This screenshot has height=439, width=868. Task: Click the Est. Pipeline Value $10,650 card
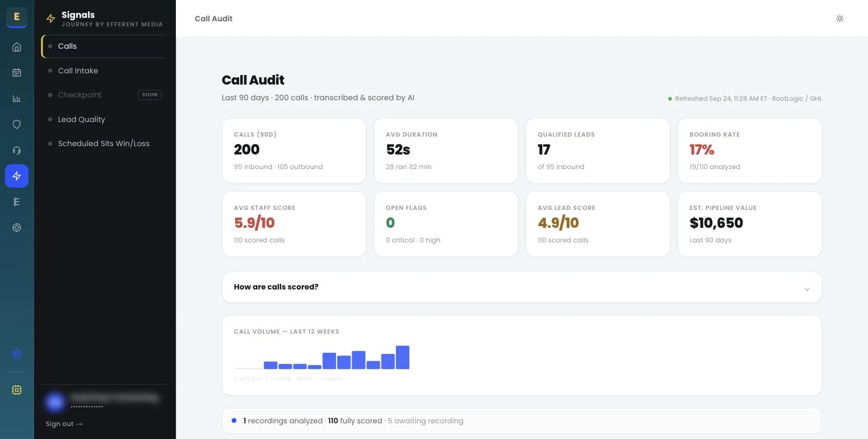(750, 224)
